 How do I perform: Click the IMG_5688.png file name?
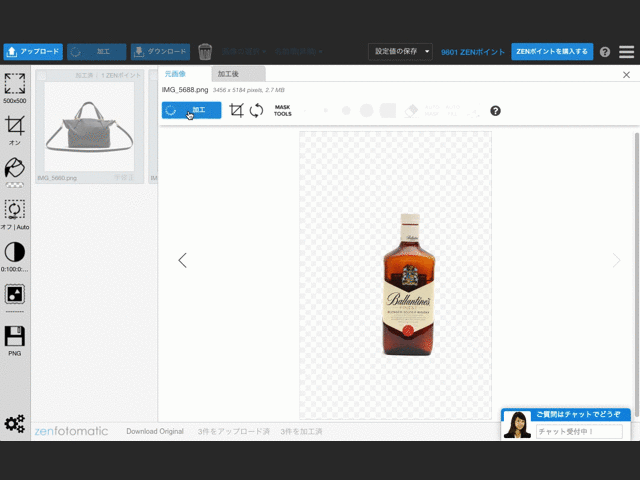(185, 90)
